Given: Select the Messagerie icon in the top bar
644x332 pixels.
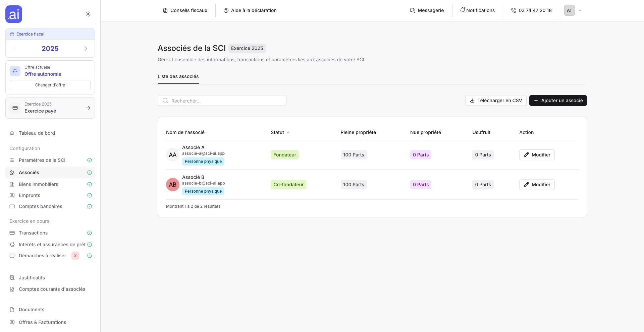Looking at the screenshot, I should point(412,10).
